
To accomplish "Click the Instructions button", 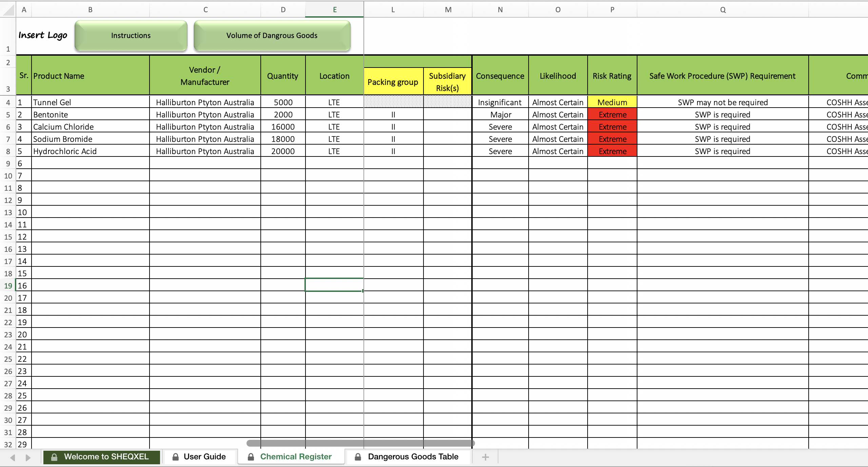I will point(131,36).
